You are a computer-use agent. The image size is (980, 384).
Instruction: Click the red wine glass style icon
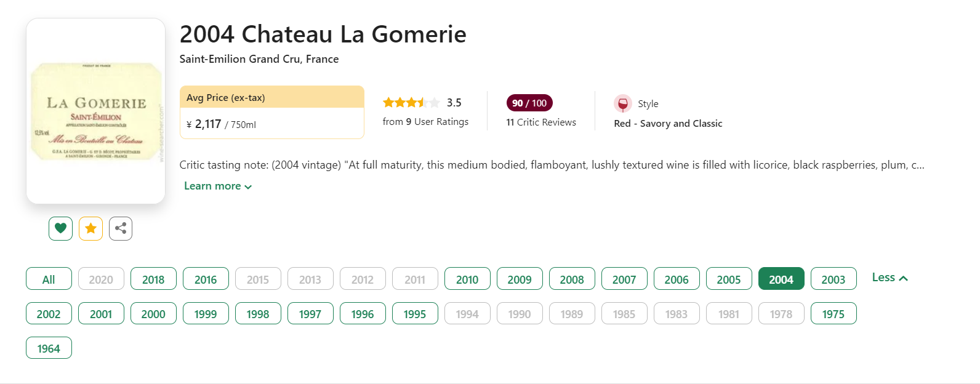(622, 103)
